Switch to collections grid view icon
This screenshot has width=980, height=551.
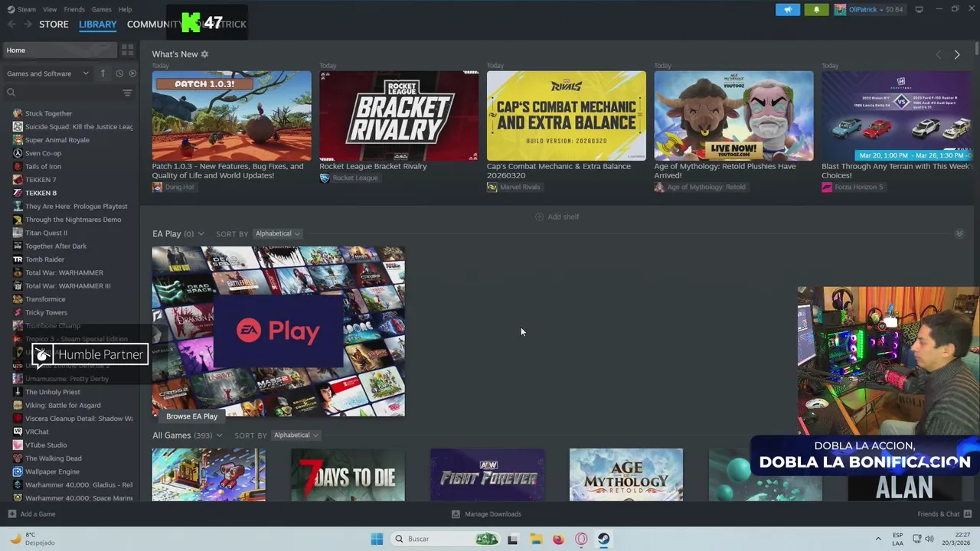coord(128,50)
